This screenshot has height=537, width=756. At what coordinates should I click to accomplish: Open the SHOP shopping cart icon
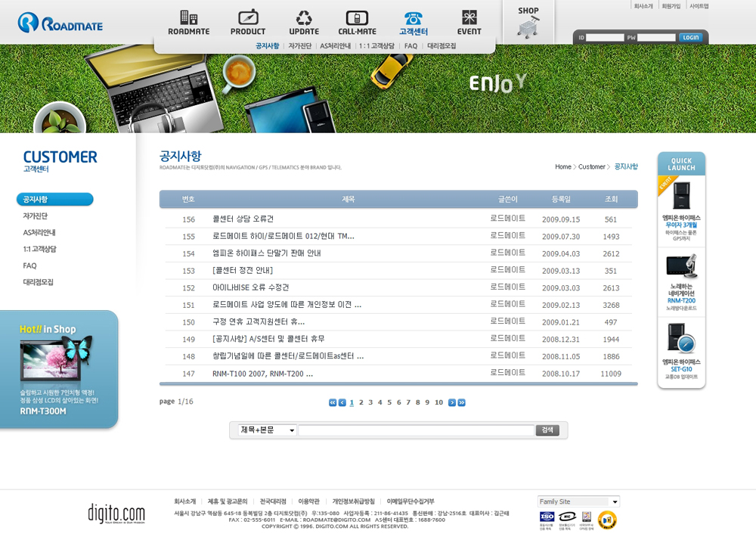point(528,27)
